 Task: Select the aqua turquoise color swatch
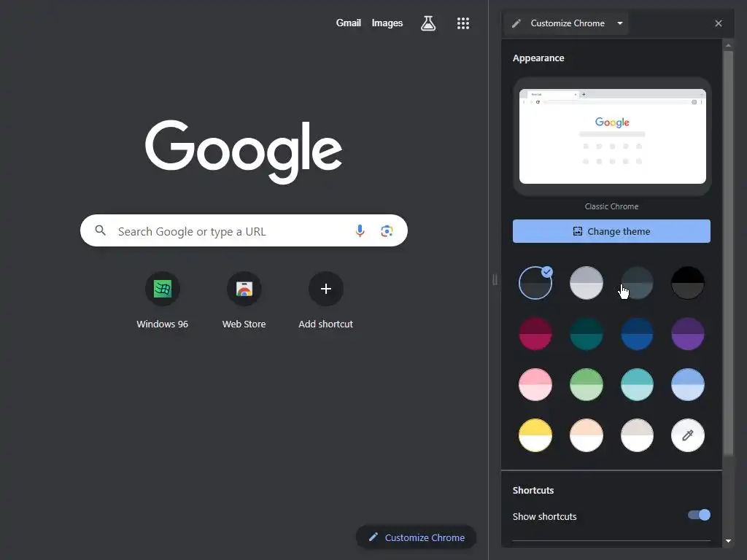pos(637,384)
